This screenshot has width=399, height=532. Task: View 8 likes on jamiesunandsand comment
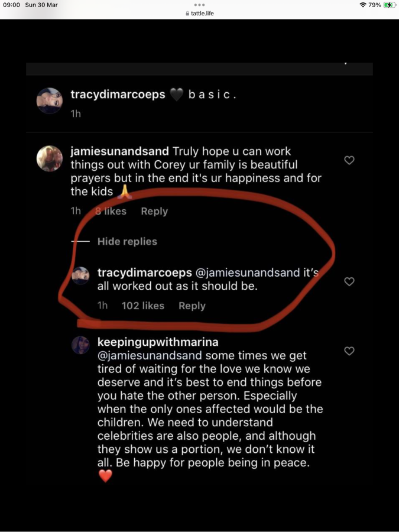pyautogui.click(x=111, y=211)
